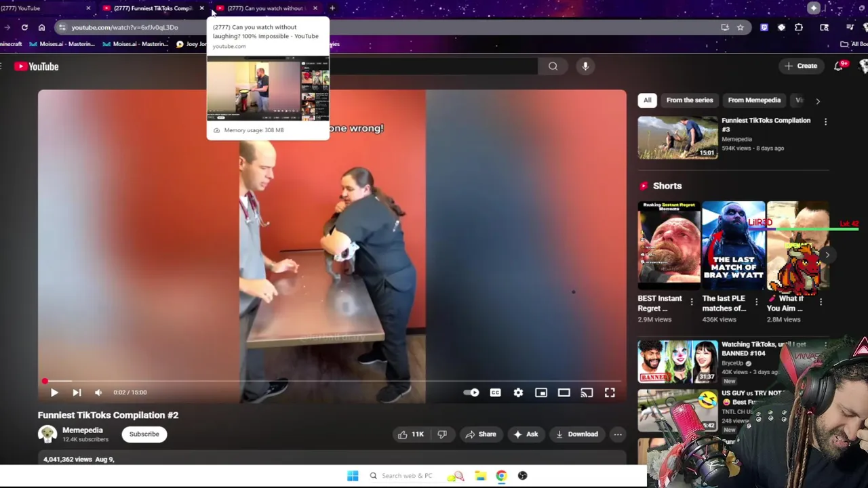
Task: Bookmark this page with star icon
Action: click(x=740, y=27)
